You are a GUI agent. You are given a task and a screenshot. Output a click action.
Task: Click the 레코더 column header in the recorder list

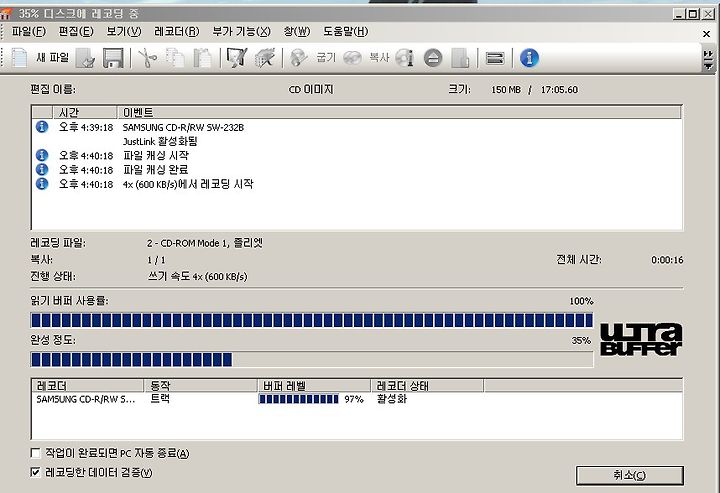[x=87, y=386]
